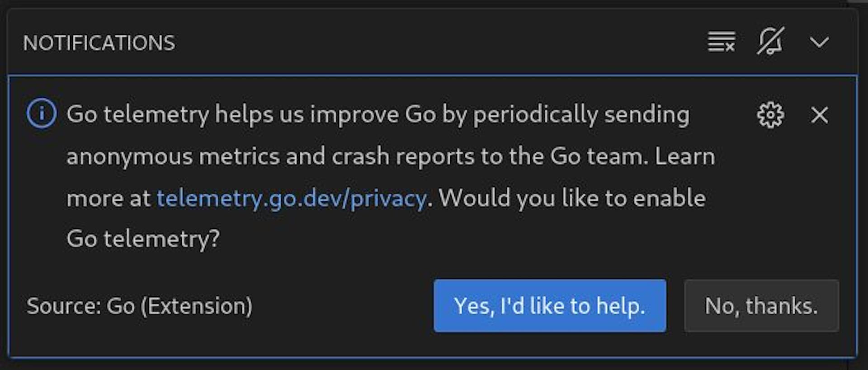Open the notification gear menu

(770, 115)
